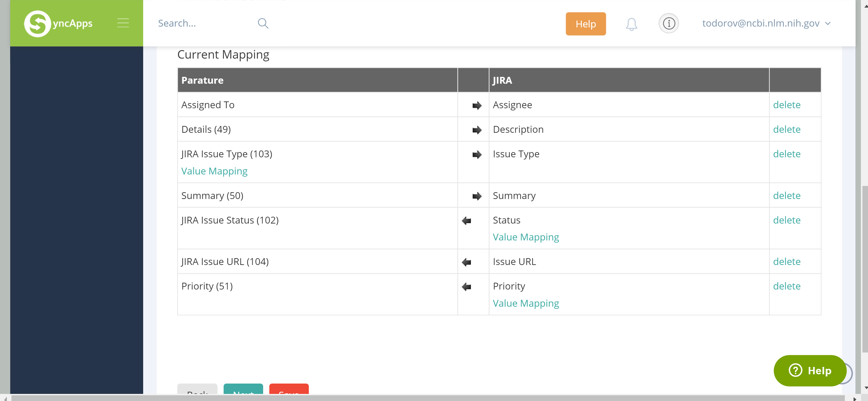Image resolution: width=868 pixels, height=401 pixels.
Task: Delete the JIRA Issue URL mapping
Action: tap(786, 261)
